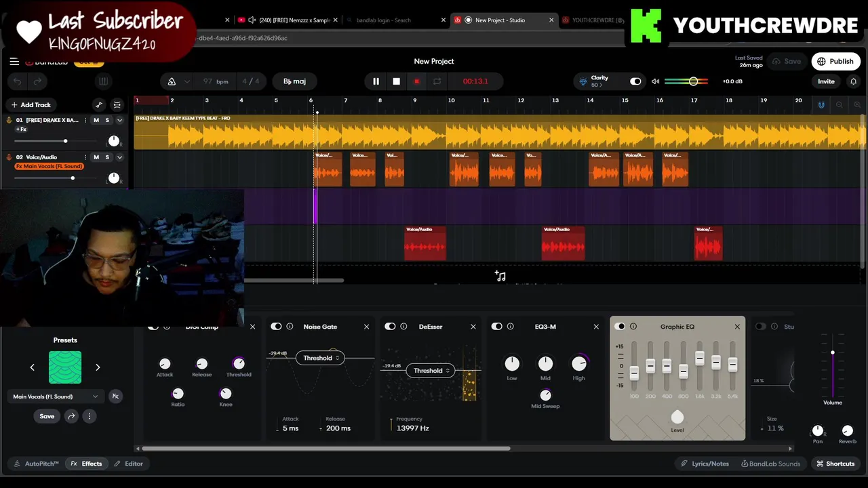
Task: Open preset more options menu
Action: [x=89, y=416]
